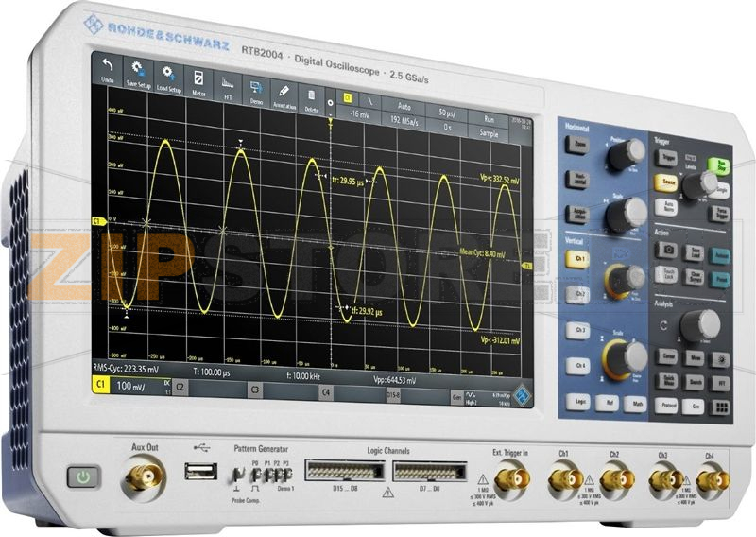The width and height of the screenshot is (756, 537).
Task: Select the C2 channel tab
Action: tap(180, 387)
